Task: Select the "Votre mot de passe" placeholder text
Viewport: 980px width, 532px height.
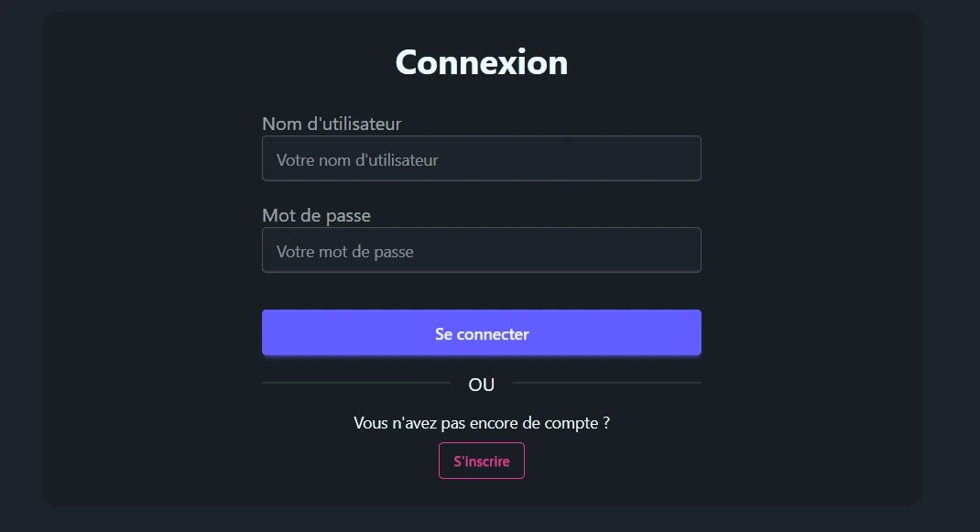Action: click(344, 252)
